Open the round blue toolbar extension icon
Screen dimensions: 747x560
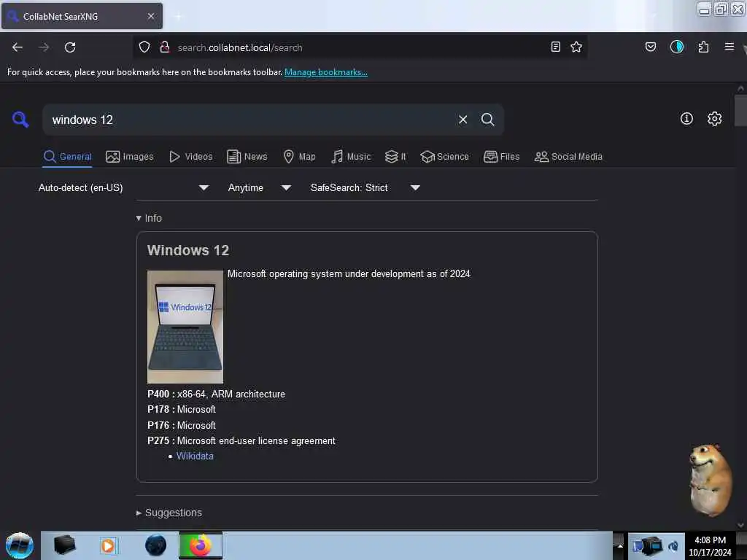(x=676, y=47)
